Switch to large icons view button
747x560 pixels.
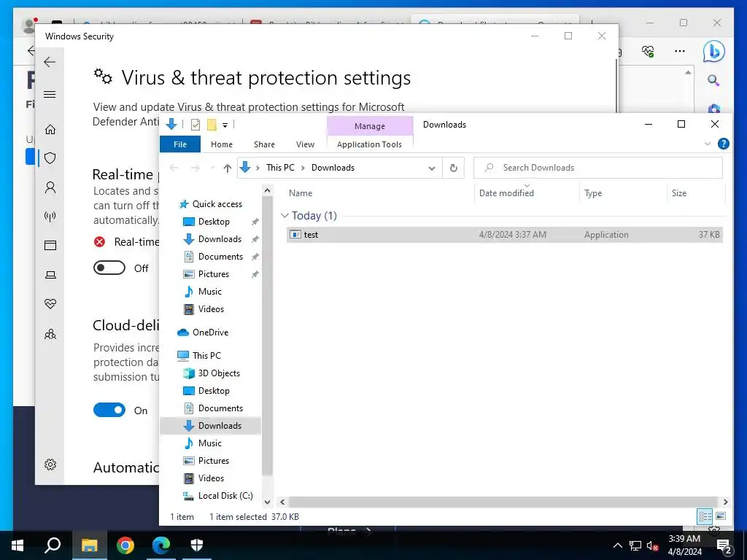click(x=721, y=516)
